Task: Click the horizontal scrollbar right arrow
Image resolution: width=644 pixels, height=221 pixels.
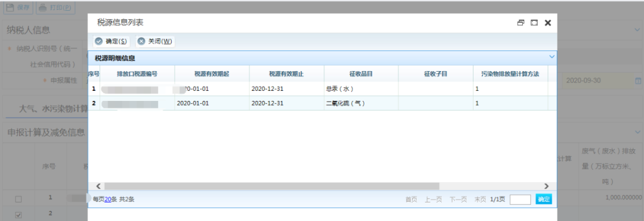Action: [x=546, y=186]
